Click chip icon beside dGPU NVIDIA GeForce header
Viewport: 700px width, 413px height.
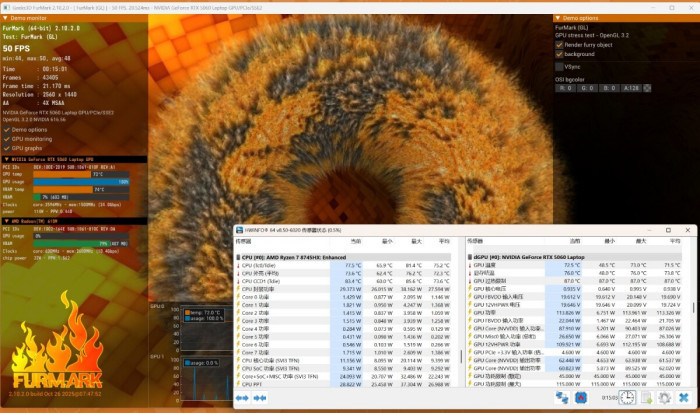(470, 257)
